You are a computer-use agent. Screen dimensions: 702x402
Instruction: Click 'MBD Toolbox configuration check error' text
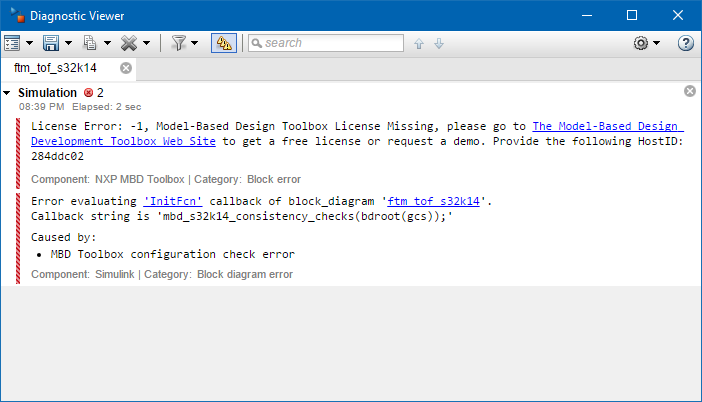tap(172, 254)
